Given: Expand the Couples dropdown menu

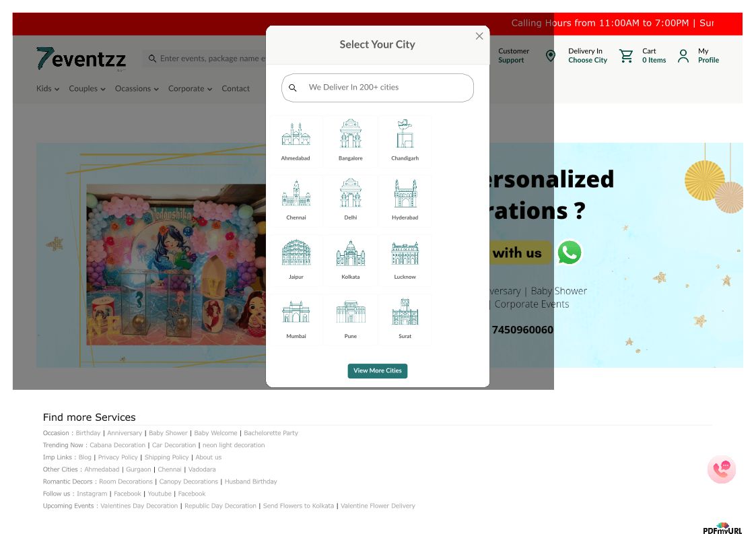Looking at the screenshot, I should point(87,89).
